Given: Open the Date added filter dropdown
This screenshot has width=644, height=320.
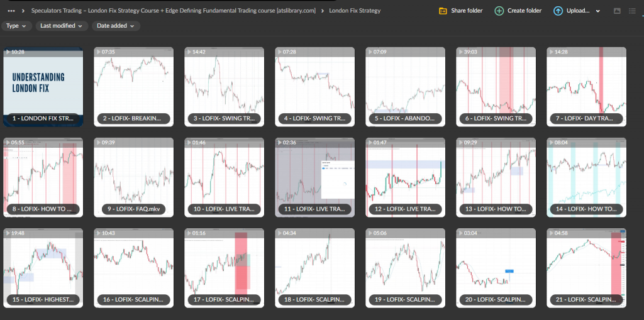Looking at the screenshot, I should point(116,26).
